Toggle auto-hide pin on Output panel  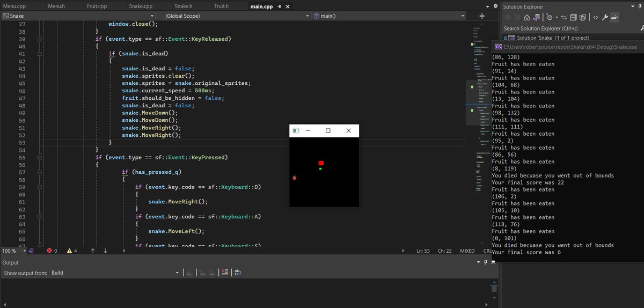(486, 262)
